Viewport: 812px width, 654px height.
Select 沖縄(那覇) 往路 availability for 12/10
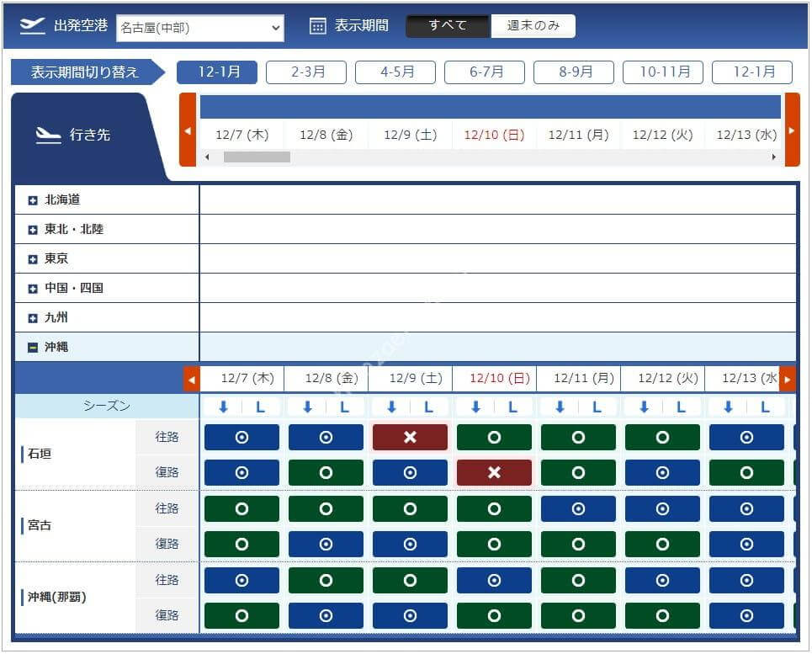click(x=494, y=581)
